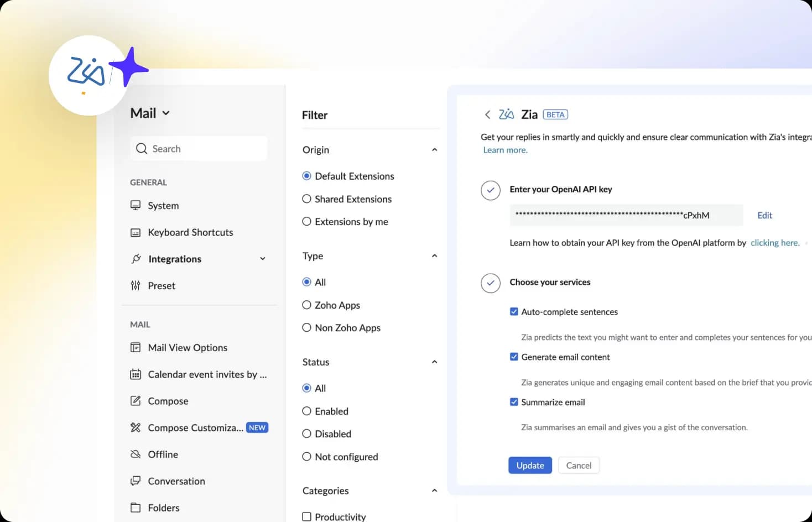Click the back arrow beside Zia
Viewport: 812px width, 522px height.
tap(487, 114)
